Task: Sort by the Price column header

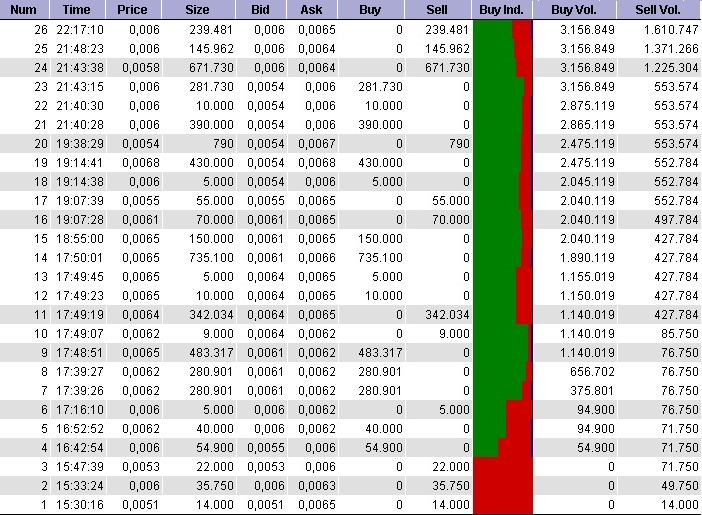Action: click(x=133, y=9)
